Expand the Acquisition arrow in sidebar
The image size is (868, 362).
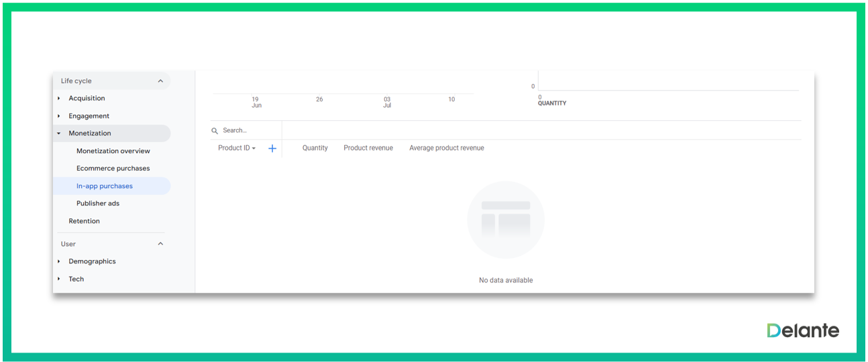(x=59, y=99)
